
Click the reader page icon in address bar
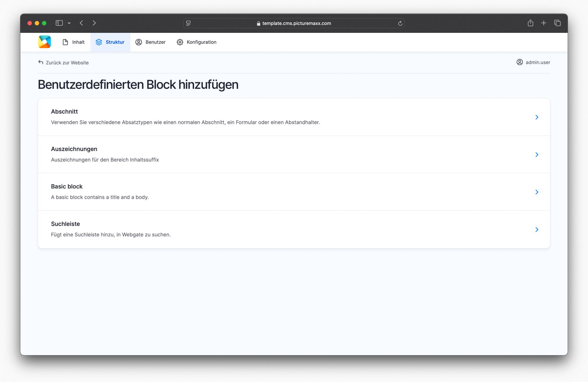pos(188,23)
